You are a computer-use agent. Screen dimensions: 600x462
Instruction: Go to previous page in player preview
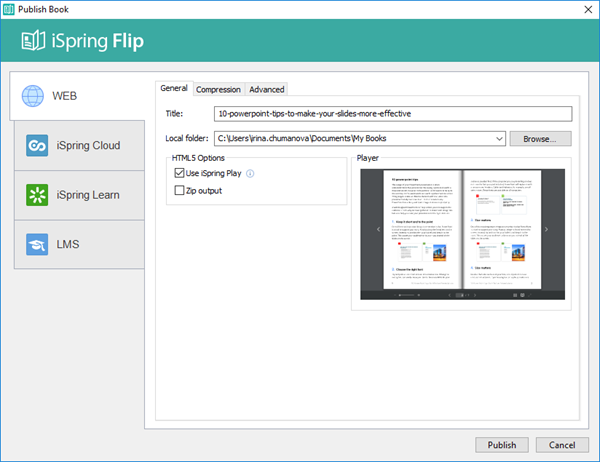pyautogui.click(x=377, y=229)
